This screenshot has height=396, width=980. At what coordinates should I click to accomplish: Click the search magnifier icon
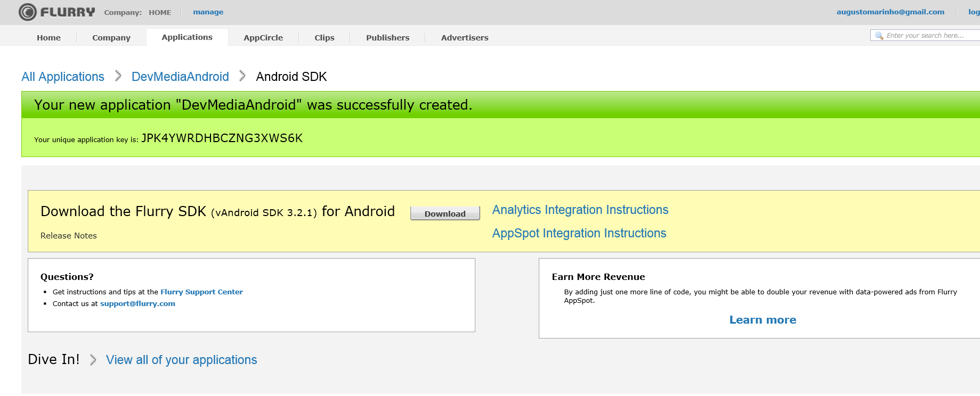pos(879,36)
